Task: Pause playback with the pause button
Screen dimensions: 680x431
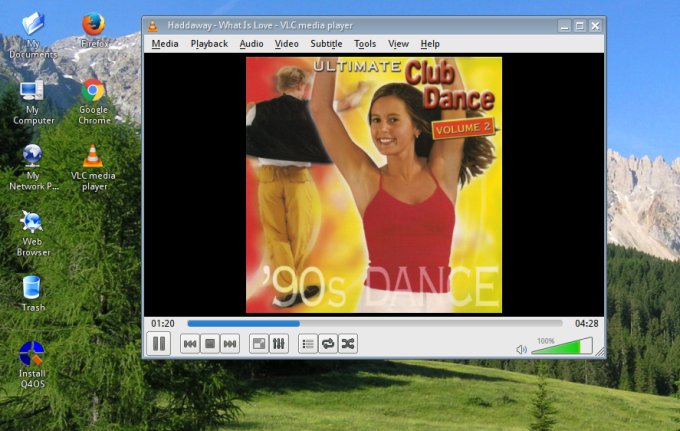Action: [159, 344]
